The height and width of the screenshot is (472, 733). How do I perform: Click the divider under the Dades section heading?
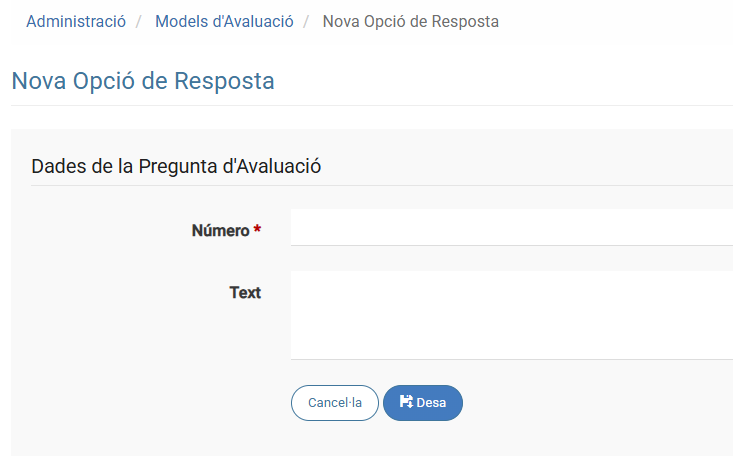(380, 185)
